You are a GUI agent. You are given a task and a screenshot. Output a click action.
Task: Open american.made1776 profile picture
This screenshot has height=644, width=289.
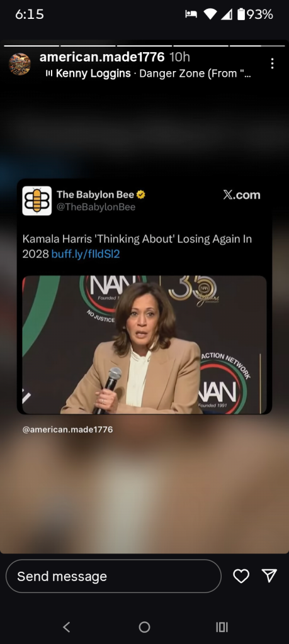(20, 64)
